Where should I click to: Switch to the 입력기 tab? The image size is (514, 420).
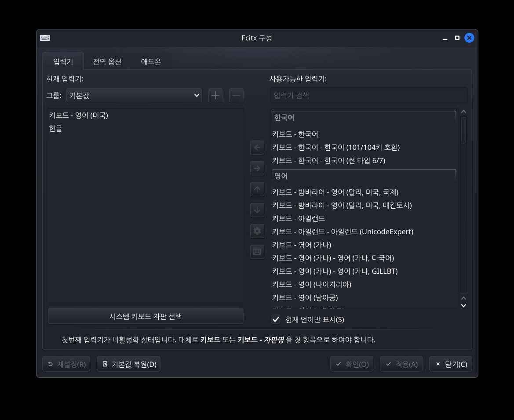63,62
